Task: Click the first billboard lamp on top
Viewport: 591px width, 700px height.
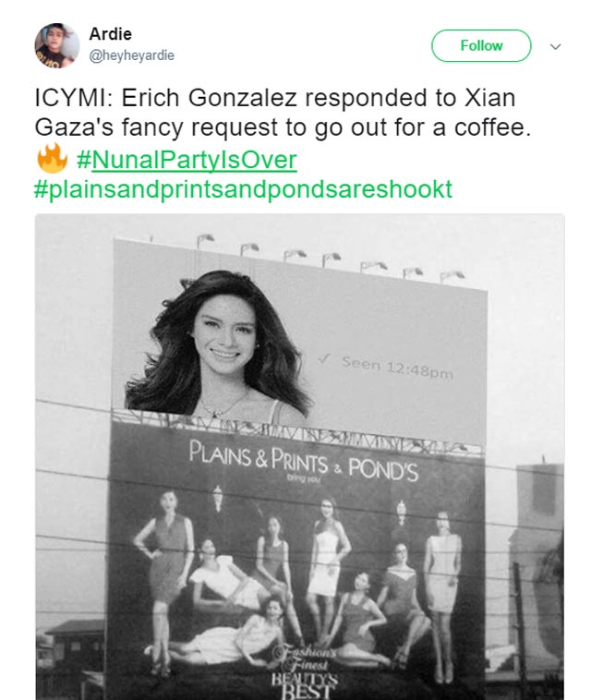Action: click(x=204, y=241)
